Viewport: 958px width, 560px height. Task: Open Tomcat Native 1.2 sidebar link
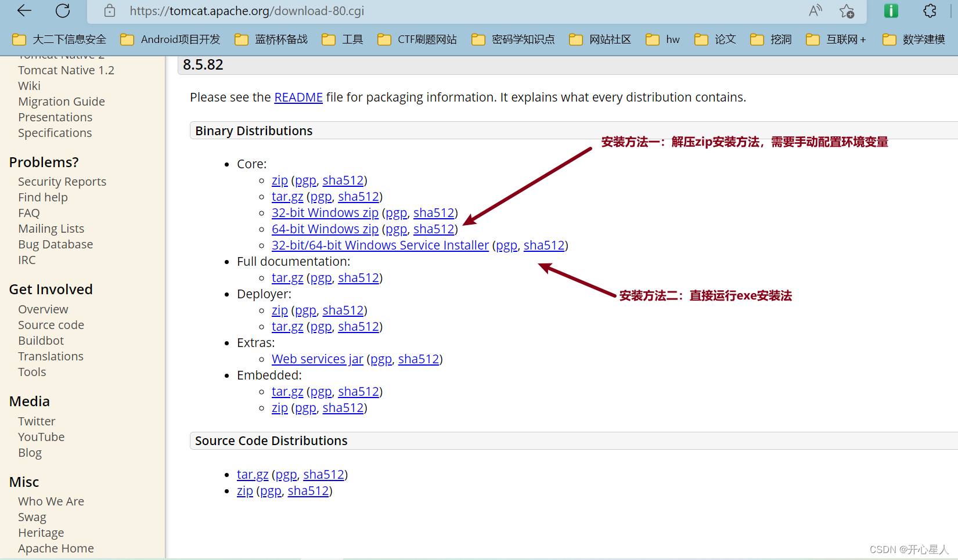66,70
